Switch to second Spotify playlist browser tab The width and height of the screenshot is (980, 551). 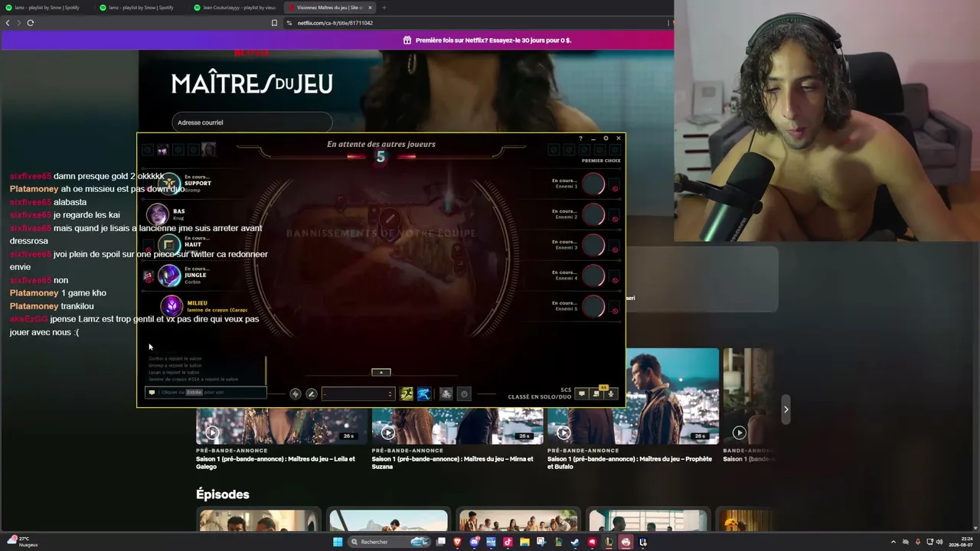click(x=141, y=8)
